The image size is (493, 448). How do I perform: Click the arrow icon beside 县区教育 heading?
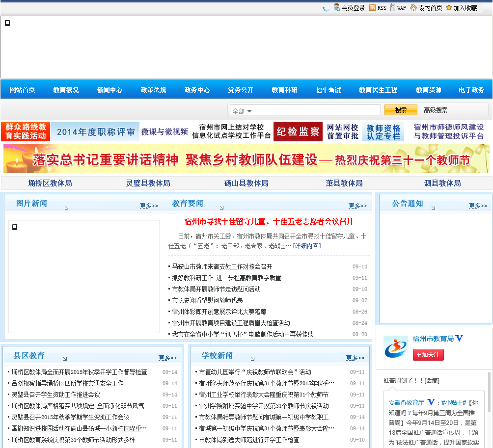coord(65,359)
